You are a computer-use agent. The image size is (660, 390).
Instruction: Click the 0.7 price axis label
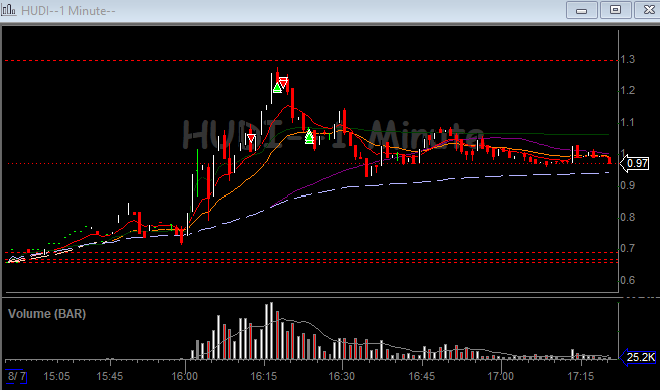[x=628, y=248]
